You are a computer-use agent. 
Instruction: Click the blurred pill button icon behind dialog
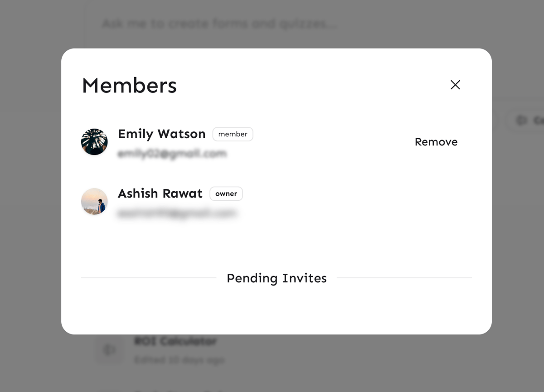coord(522,120)
